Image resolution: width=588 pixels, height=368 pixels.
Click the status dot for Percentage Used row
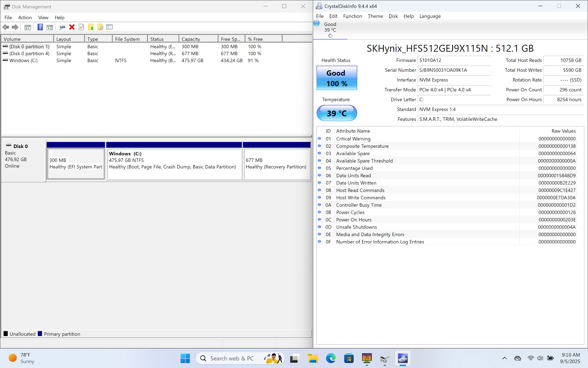tap(319, 168)
